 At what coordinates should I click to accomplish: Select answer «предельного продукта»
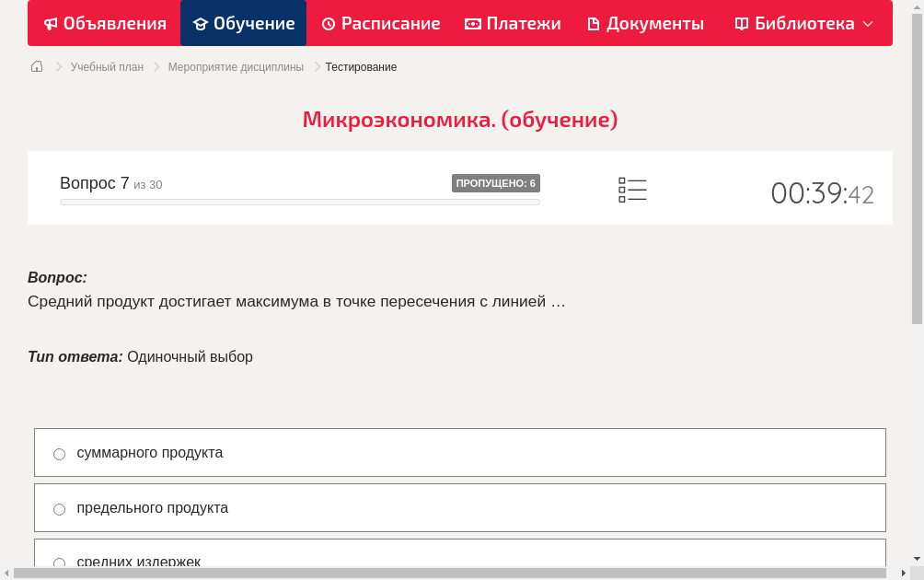click(x=59, y=508)
